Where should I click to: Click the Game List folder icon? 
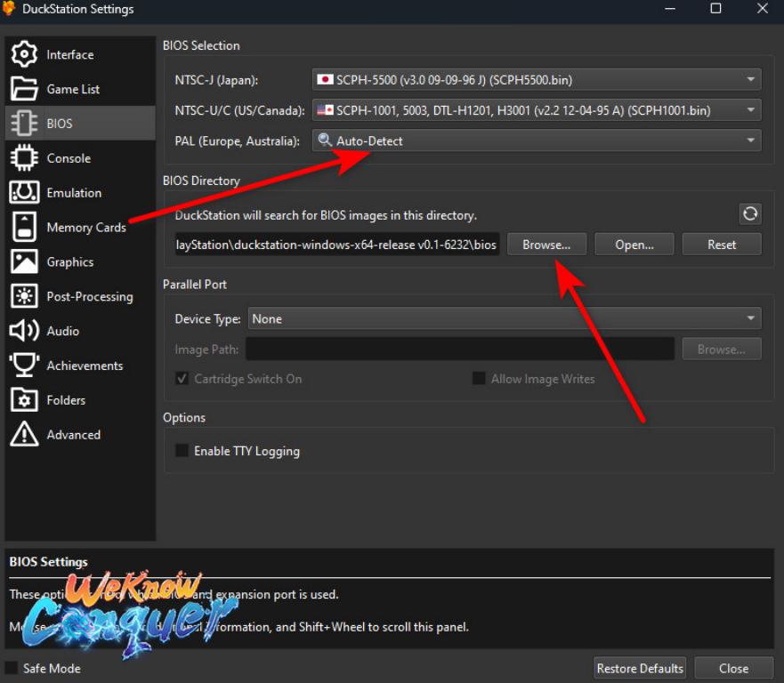(24, 89)
